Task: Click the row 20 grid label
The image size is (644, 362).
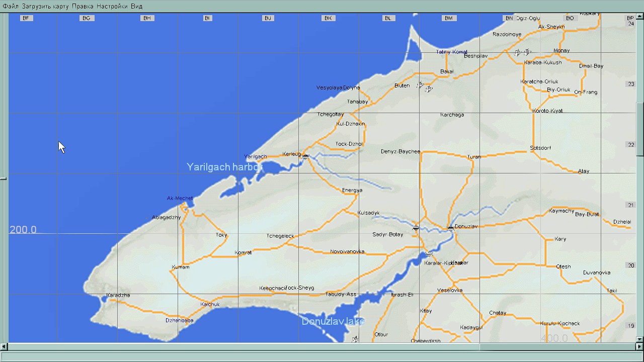Action: 631,265
